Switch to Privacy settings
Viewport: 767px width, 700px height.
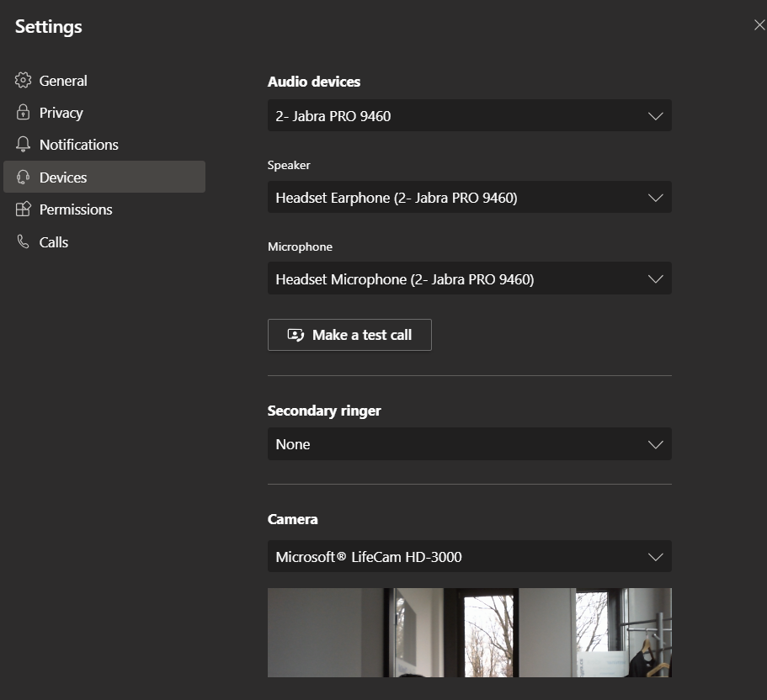click(x=61, y=113)
